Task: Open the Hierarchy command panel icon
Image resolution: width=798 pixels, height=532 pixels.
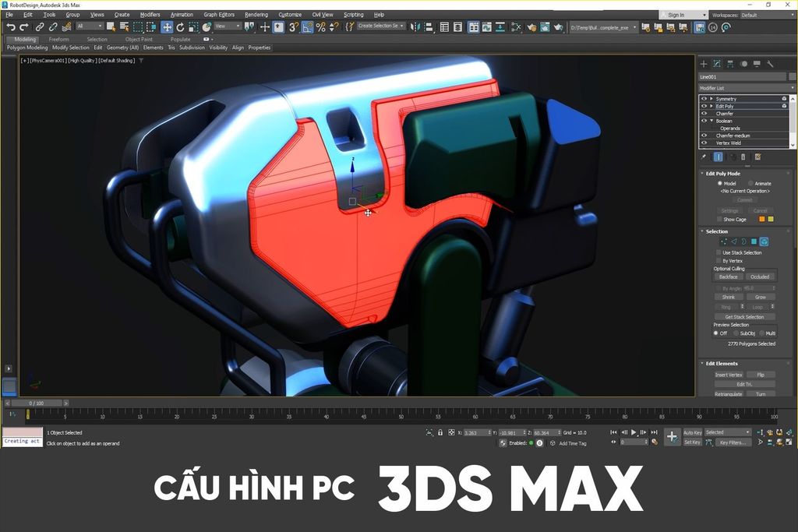Action: coord(730,64)
